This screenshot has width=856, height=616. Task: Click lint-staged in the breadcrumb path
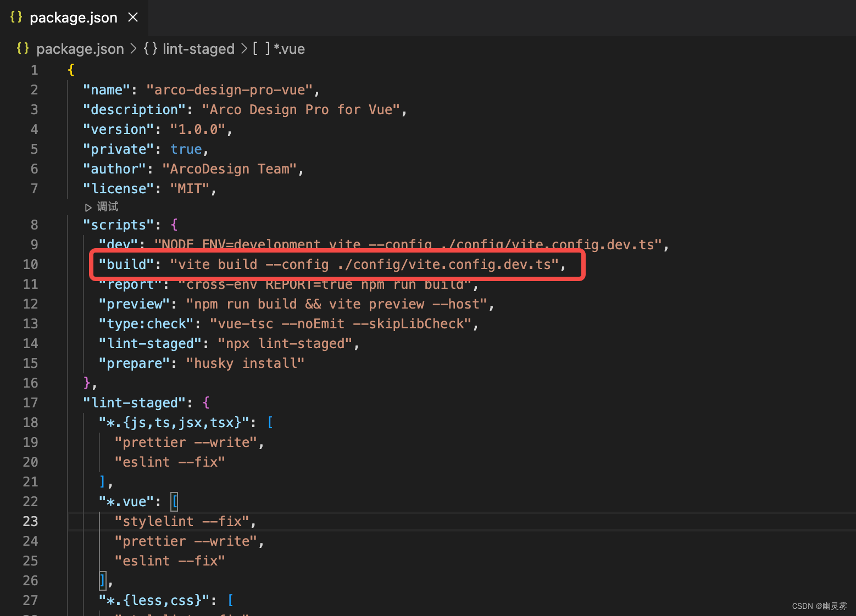tap(199, 49)
